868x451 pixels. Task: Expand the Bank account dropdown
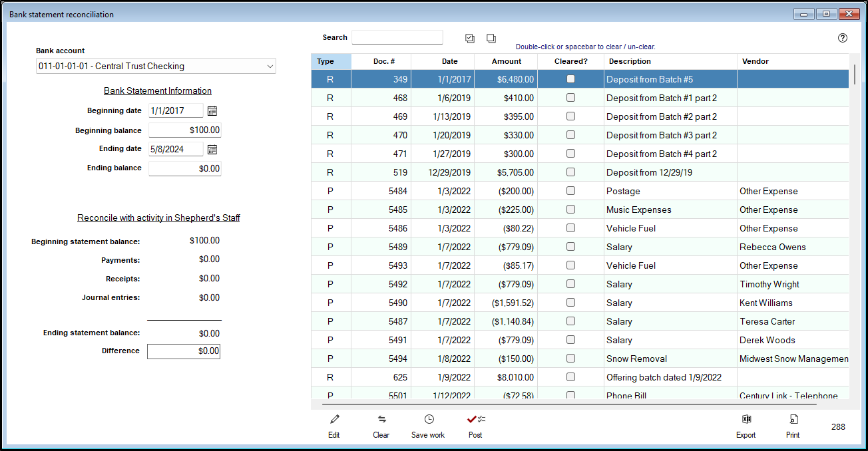pyautogui.click(x=270, y=67)
